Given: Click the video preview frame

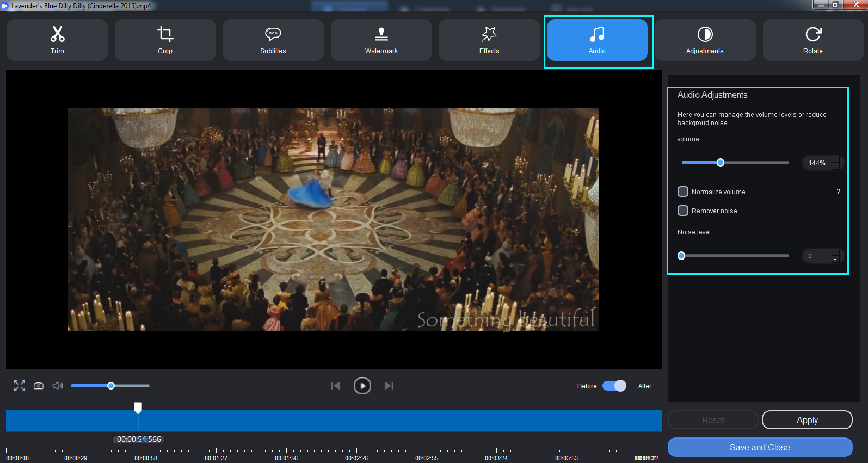Looking at the screenshot, I should (x=334, y=219).
